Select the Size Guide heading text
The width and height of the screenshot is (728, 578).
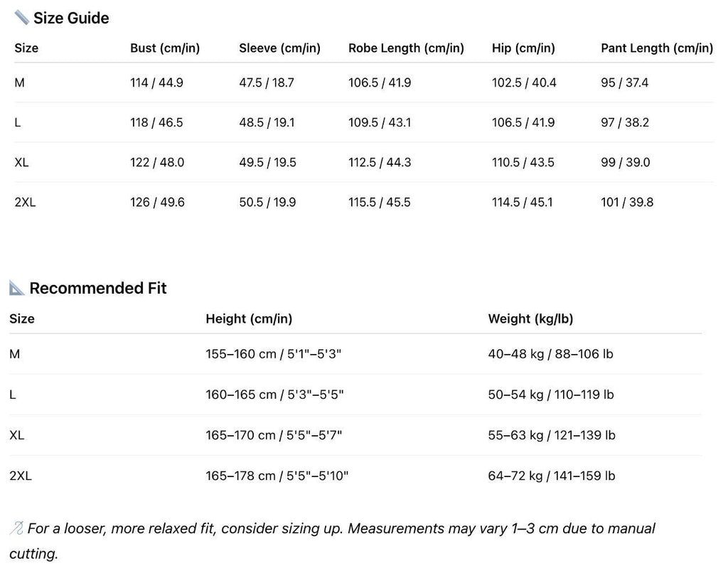click(71, 18)
